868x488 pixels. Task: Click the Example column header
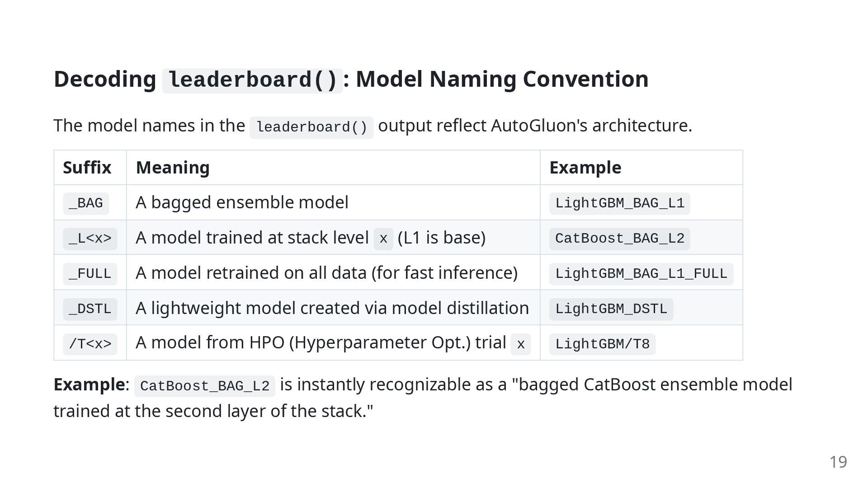585,168
